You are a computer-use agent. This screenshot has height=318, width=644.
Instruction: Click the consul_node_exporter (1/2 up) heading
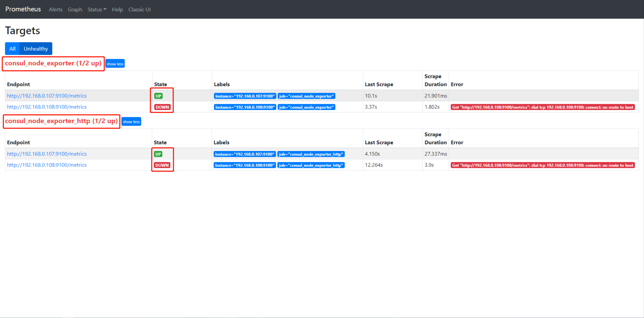[x=53, y=63]
